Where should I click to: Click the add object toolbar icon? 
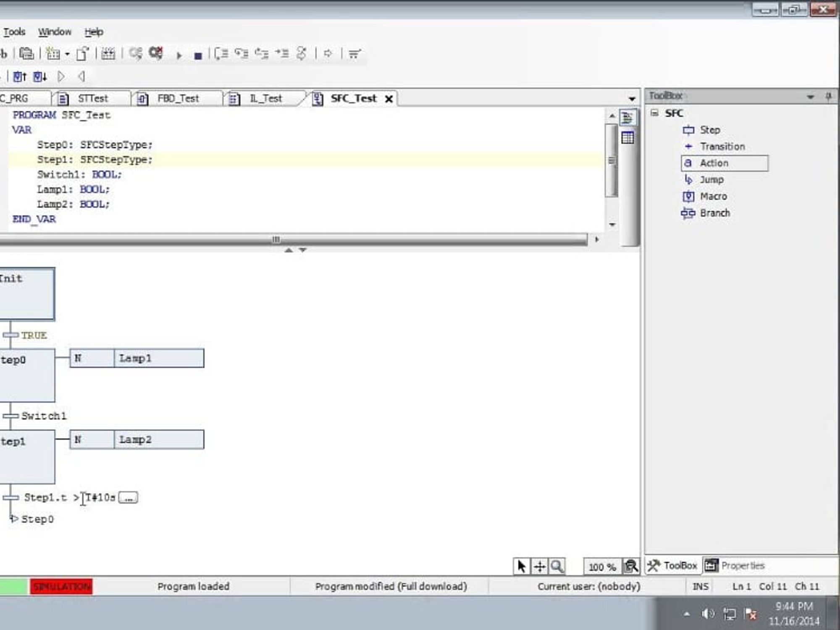[x=53, y=53]
